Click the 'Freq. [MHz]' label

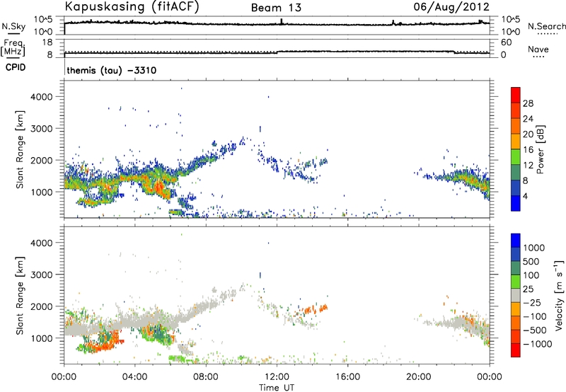pos(13,48)
